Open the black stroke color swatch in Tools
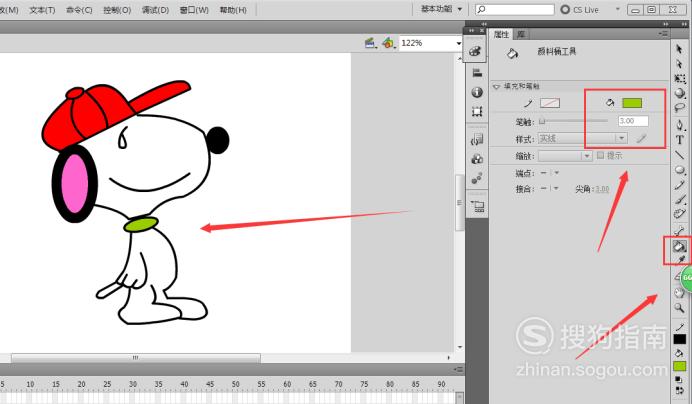This screenshot has height=404, width=692. coord(680,339)
